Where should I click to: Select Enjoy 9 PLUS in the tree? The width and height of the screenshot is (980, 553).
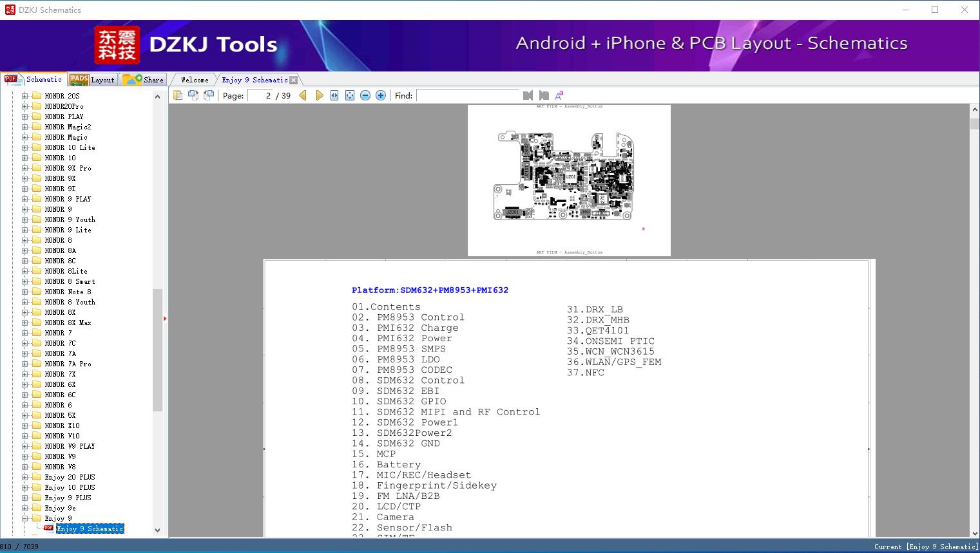pos(68,498)
